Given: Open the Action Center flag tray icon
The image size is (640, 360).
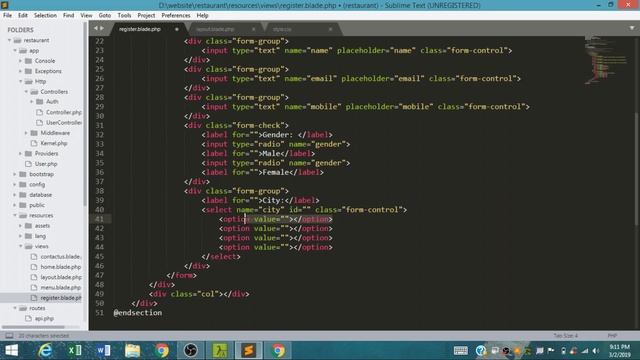Looking at the screenshot, I should [551, 351].
